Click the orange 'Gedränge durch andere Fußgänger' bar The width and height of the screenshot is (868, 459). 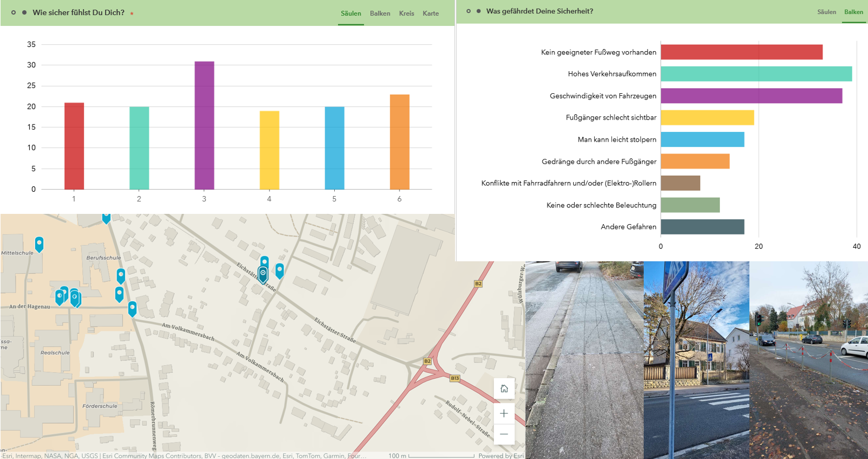(695, 161)
